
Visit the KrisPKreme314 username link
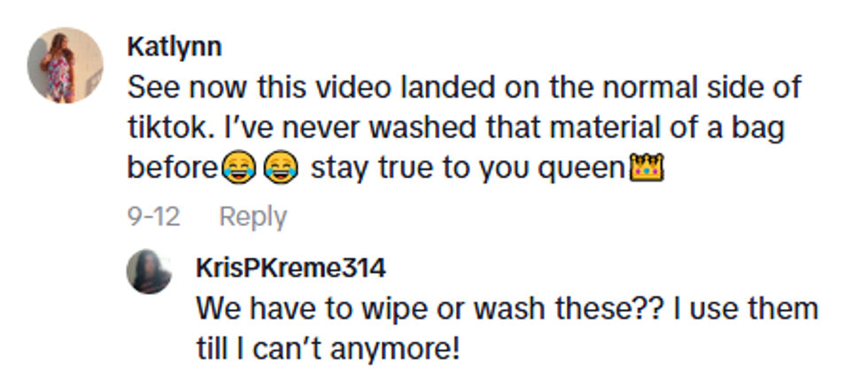(x=291, y=268)
